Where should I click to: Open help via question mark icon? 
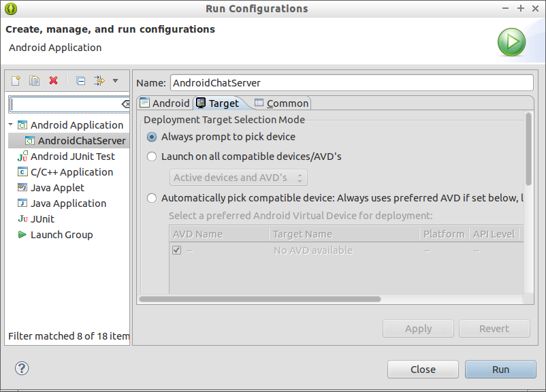[x=22, y=368]
